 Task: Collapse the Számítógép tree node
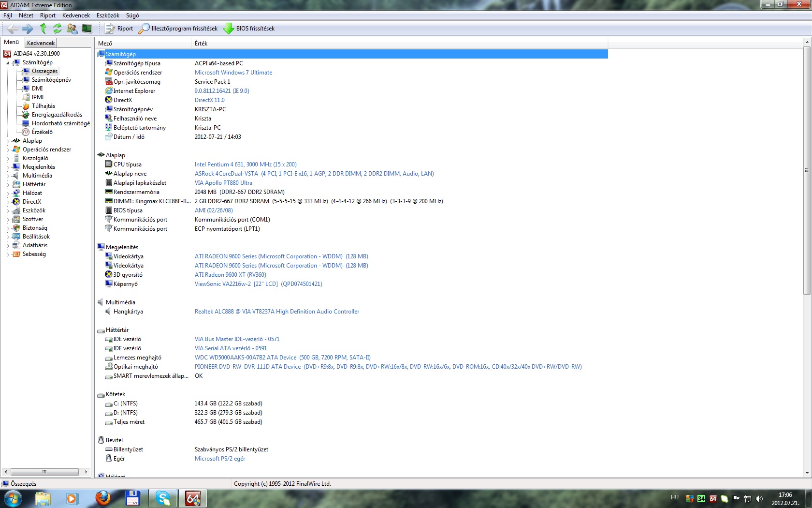[8, 63]
